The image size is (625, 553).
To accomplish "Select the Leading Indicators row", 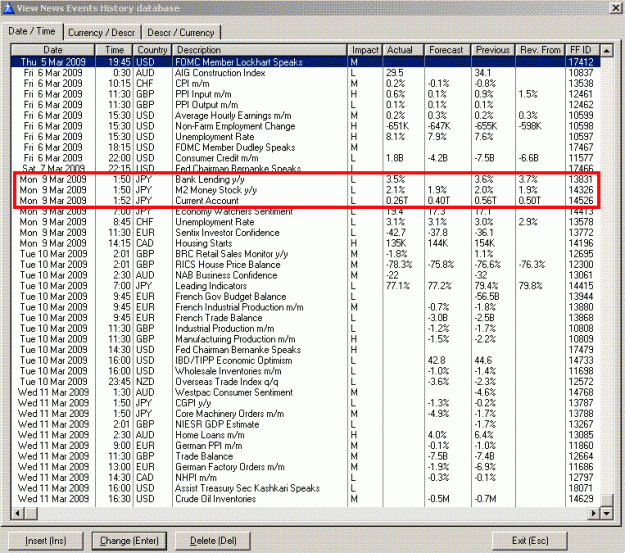I will pyautogui.click(x=306, y=286).
